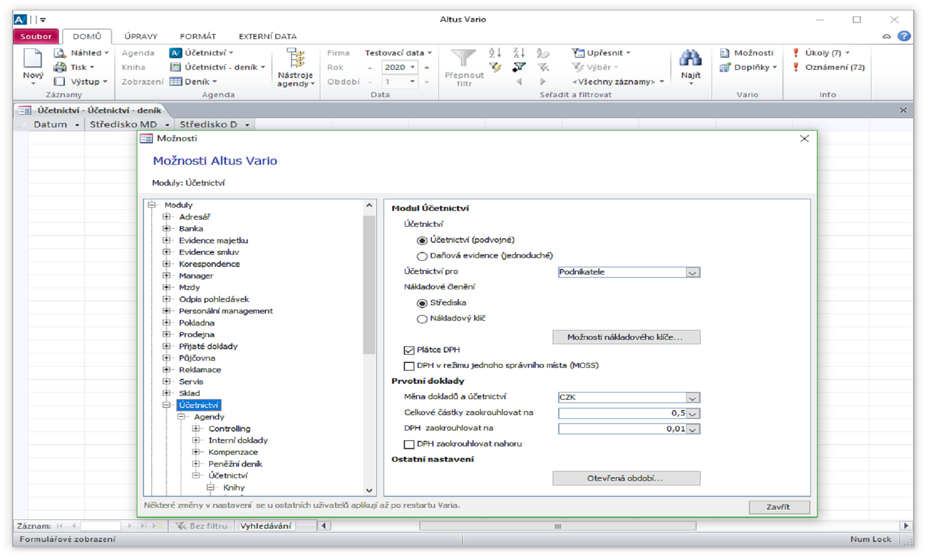Open the 0,5 rounding dropdown
Image resolution: width=928 pixels, height=560 pixels.
tap(693, 413)
